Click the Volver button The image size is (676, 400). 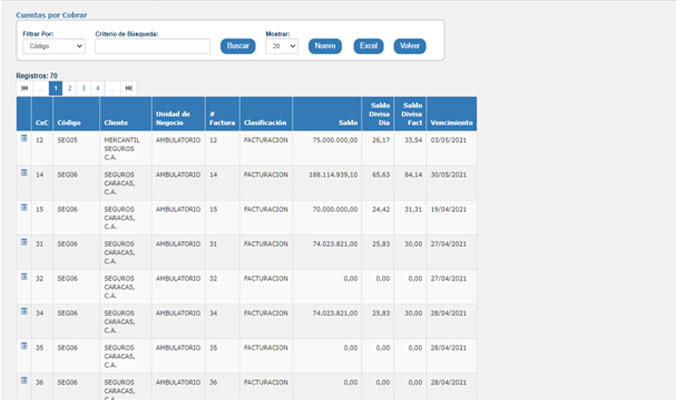pos(409,46)
